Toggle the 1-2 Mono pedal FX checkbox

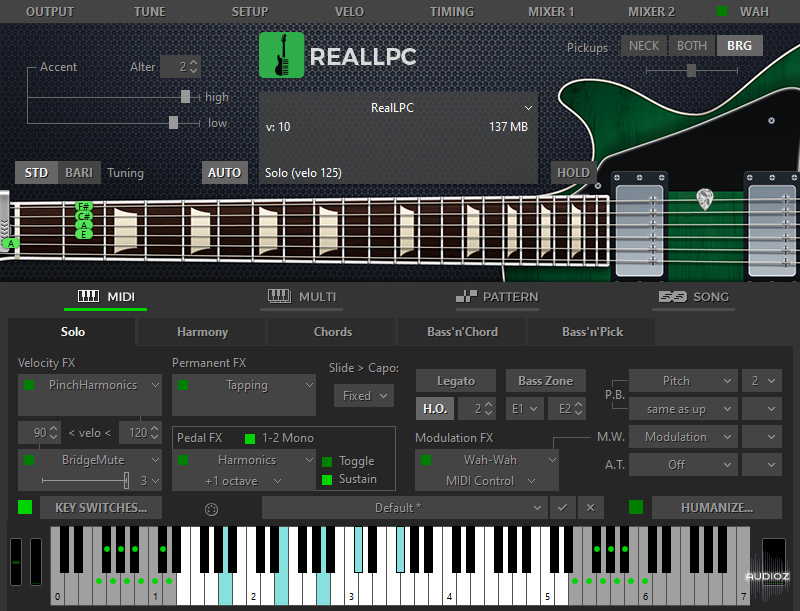[250, 438]
